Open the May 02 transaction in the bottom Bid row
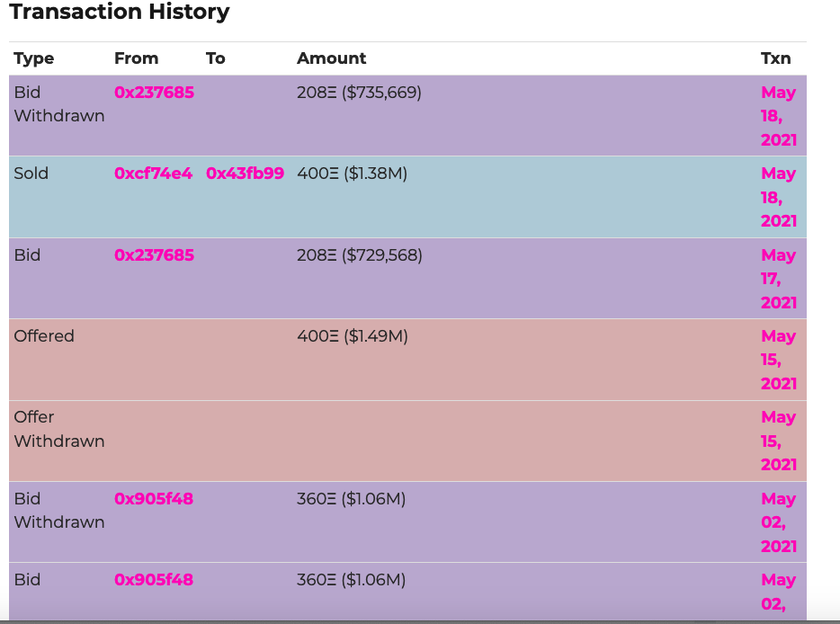 click(778, 592)
